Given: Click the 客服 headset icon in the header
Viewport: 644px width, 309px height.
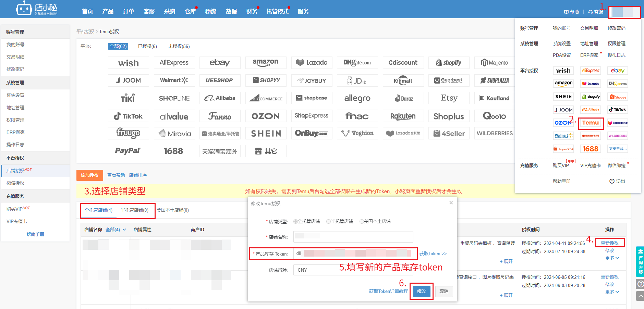Looking at the screenshot, I should [591, 12].
